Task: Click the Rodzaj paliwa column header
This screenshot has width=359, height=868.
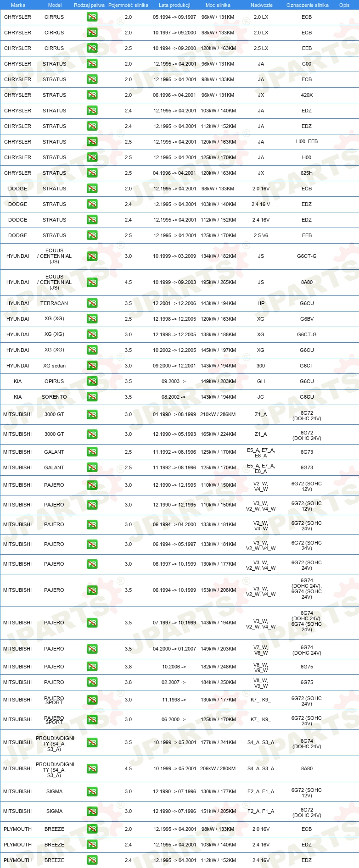Action: point(89,5)
